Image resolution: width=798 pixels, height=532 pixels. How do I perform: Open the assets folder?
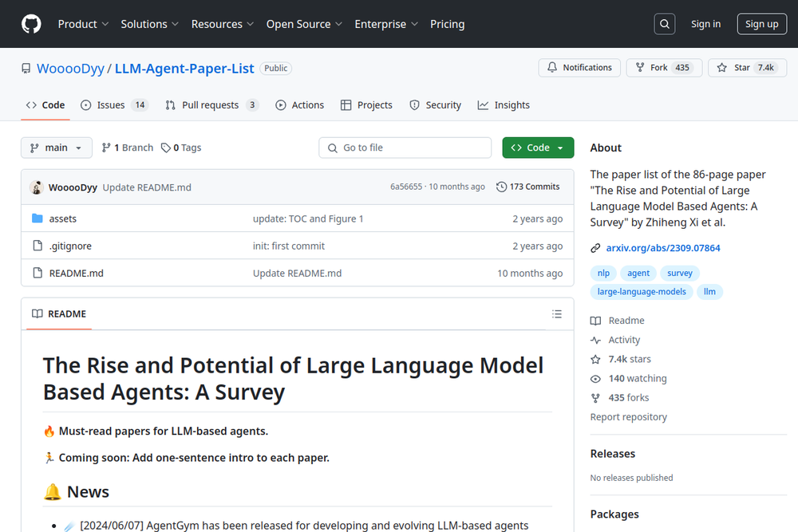click(63, 219)
